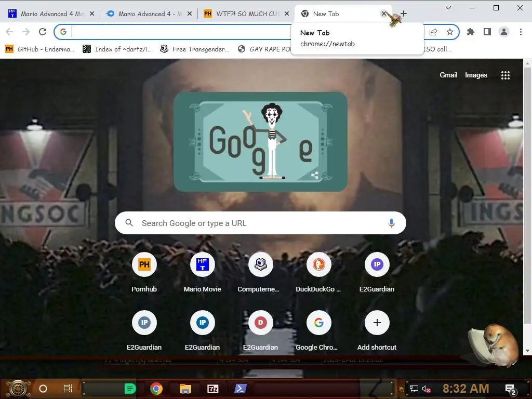Click the Search Google or type a URL box
Screen dimensions: 532x399
click(260, 223)
